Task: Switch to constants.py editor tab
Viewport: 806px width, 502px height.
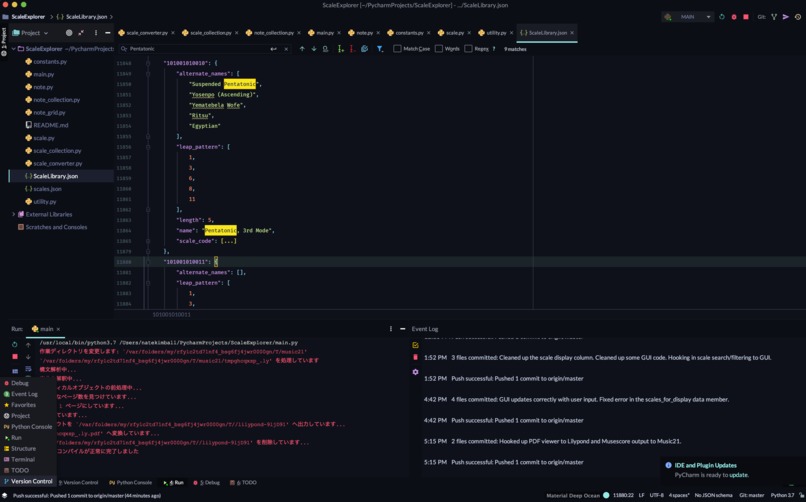Action: point(409,33)
